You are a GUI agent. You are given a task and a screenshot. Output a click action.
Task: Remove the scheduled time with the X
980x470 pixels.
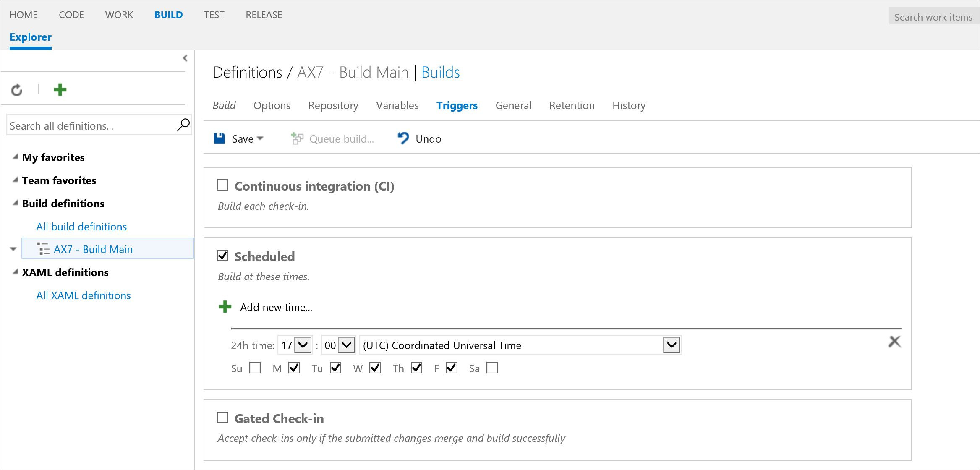pyautogui.click(x=894, y=342)
